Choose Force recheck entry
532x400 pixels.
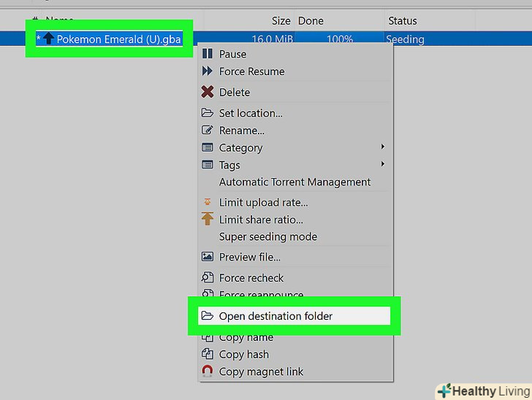[295, 278]
